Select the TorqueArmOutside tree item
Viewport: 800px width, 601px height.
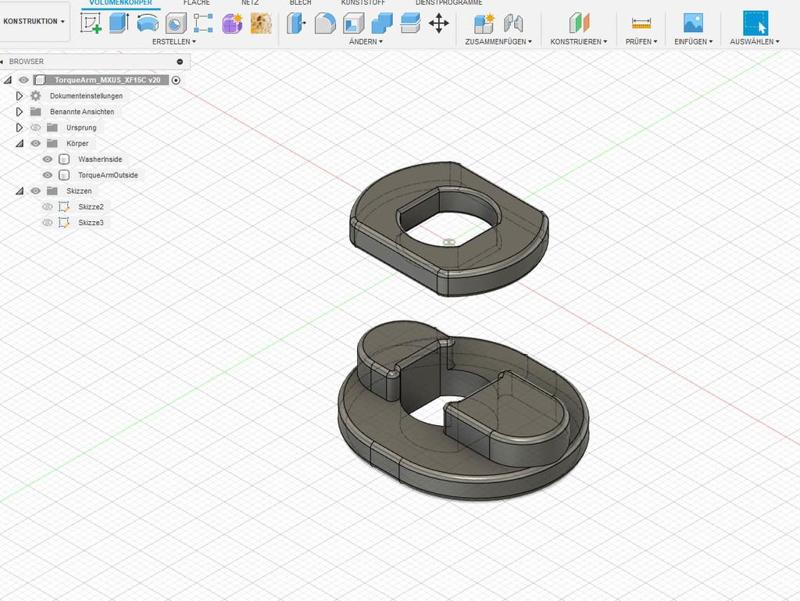[108, 175]
